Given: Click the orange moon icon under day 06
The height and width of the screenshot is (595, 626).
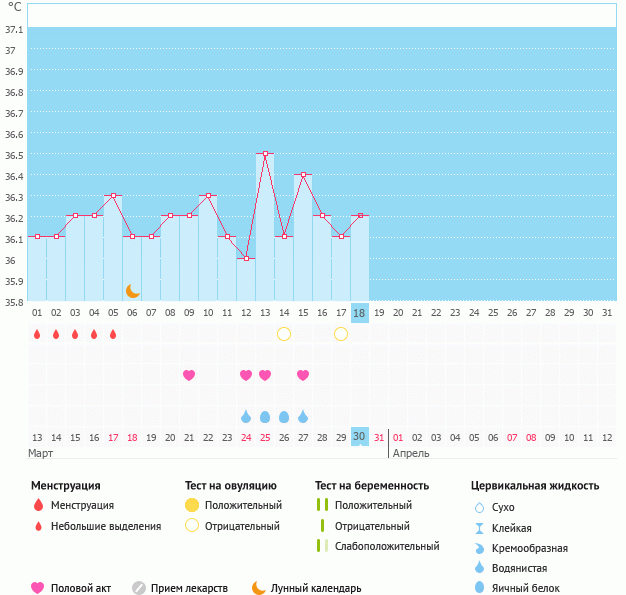Looking at the screenshot, I should (133, 290).
